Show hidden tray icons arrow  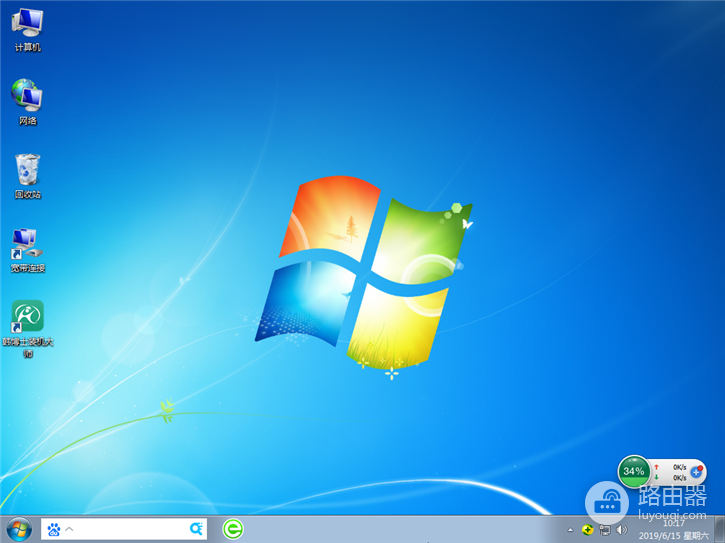coord(570,530)
